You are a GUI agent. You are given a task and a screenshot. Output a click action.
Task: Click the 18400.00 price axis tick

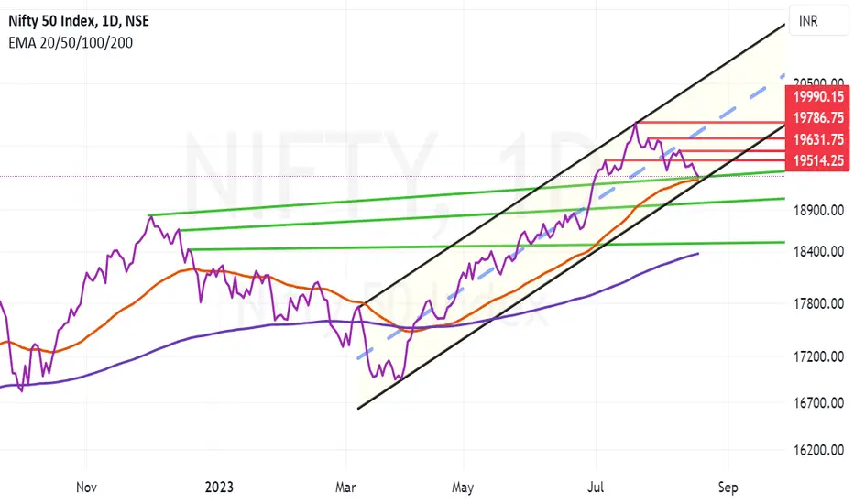(818, 251)
